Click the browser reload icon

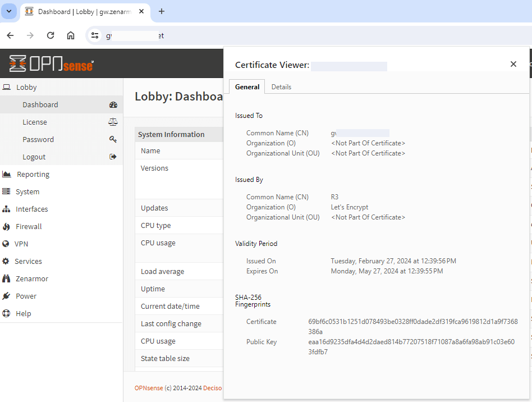click(51, 35)
